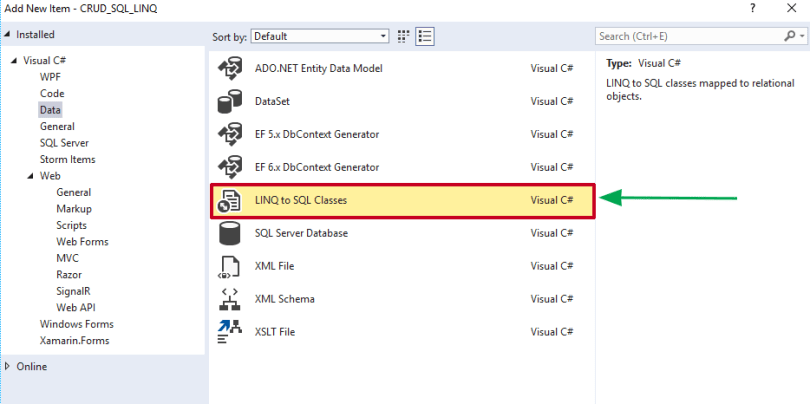Select the Data category

click(50, 110)
